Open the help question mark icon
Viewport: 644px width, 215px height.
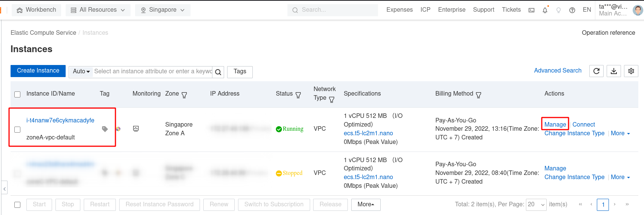click(572, 10)
